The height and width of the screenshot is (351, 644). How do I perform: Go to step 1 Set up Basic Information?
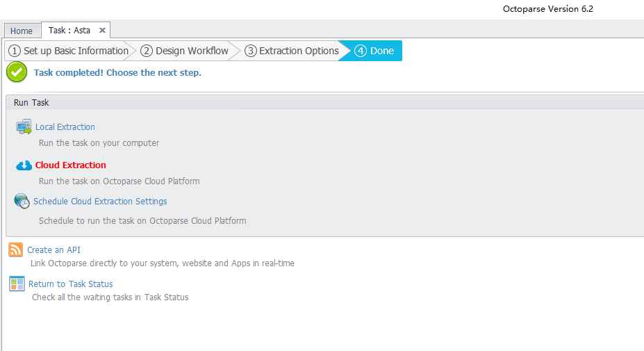[x=68, y=51]
